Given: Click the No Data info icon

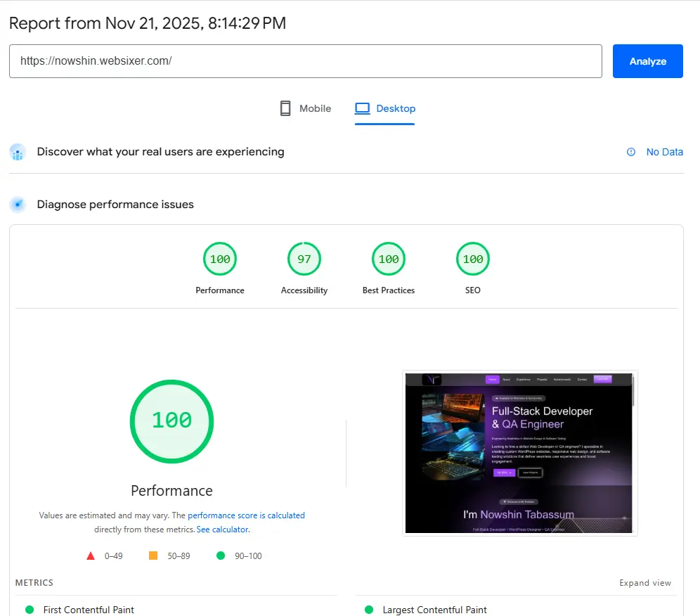Looking at the screenshot, I should (631, 152).
